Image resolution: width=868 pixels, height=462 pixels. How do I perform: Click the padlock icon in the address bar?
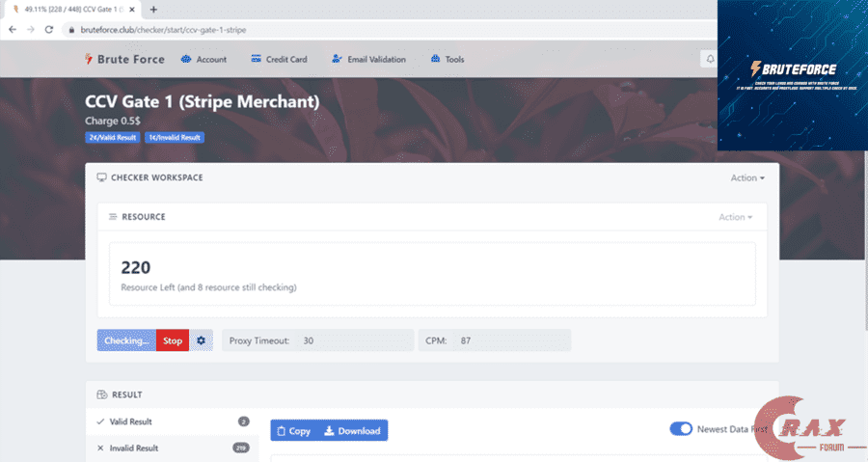pos(70,30)
